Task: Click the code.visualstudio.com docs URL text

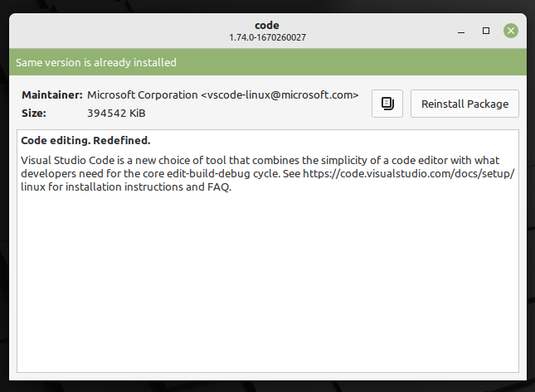Action: [408, 174]
